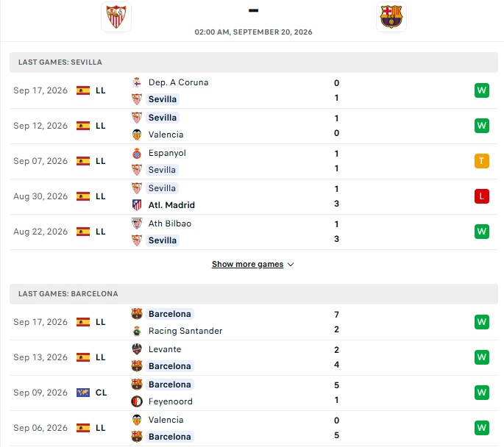Click the Atl. Madrid team crest
This screenshot has width=504, height=447.
point(137,205)
